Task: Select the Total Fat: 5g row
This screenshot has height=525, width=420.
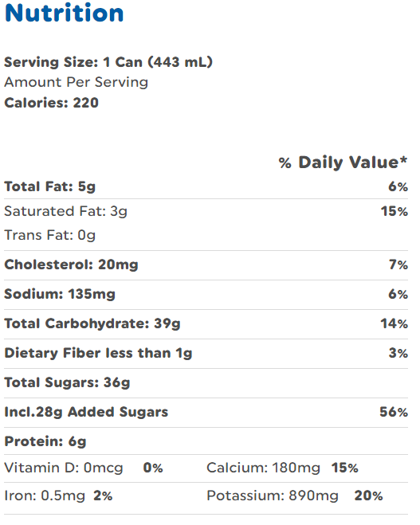Action: [x=206, y=186]
